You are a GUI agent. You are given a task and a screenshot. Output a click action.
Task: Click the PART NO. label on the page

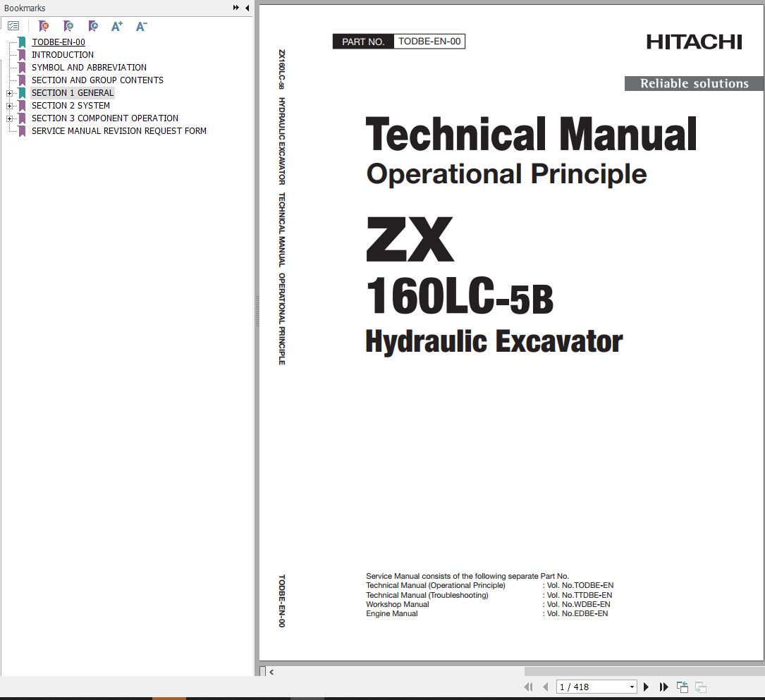363,42
